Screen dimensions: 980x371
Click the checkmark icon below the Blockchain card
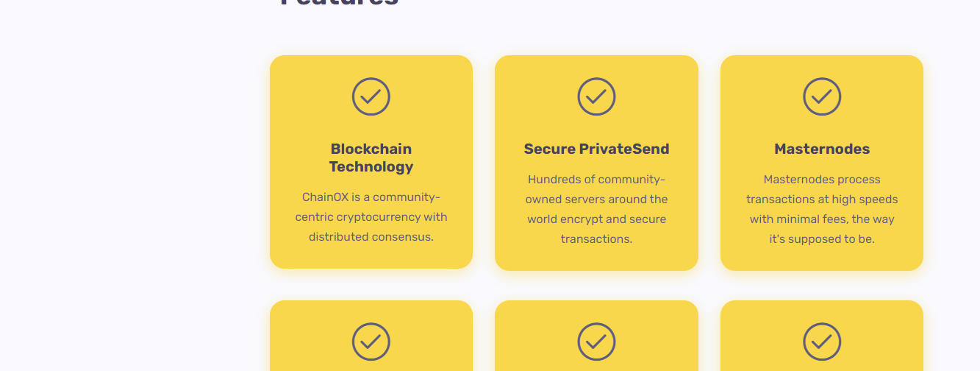tap(371, 342)
